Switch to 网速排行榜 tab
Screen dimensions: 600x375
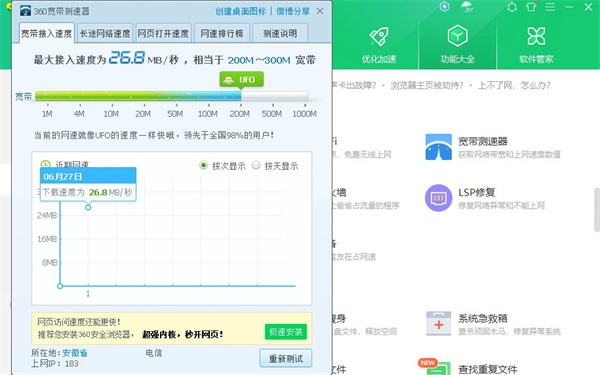click(x=222, y=34)
